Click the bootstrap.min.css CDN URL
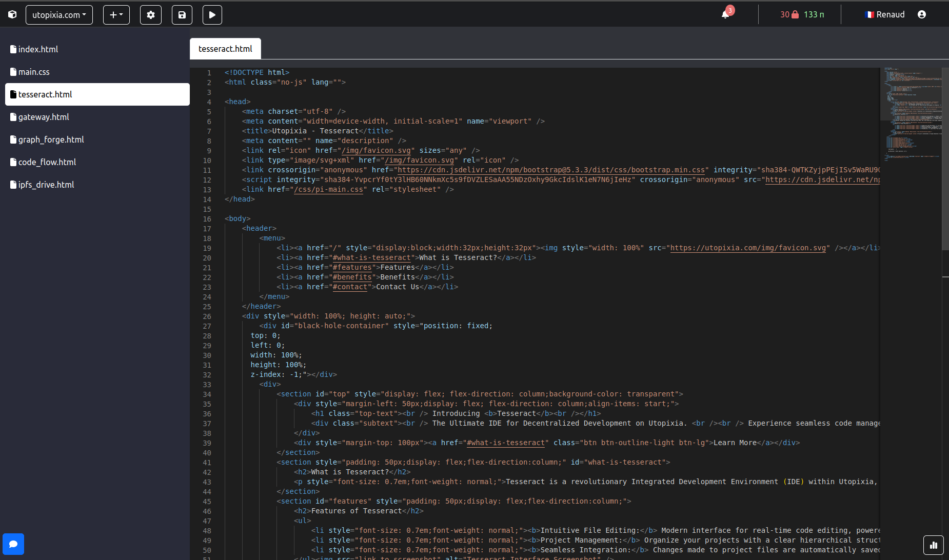This screenshot has width=949, height=560. tap(551, 170)
